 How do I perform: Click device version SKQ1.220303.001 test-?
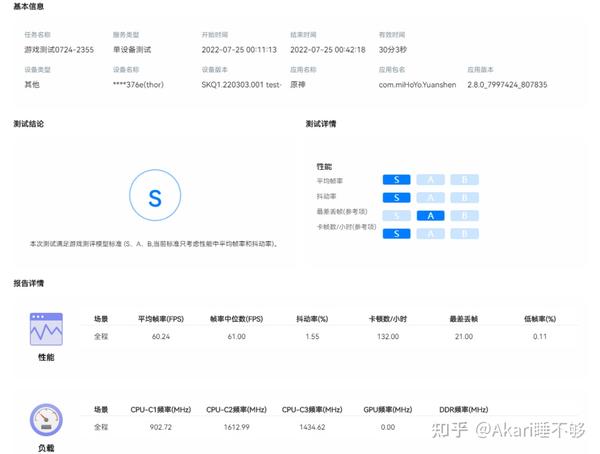pyautogui.click(x=241, y=85)
